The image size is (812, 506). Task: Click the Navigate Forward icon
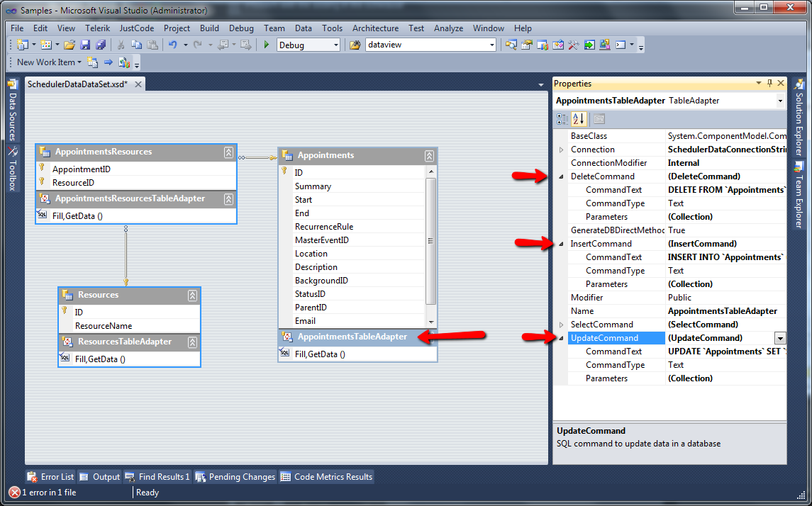click(x=246, y=45)
